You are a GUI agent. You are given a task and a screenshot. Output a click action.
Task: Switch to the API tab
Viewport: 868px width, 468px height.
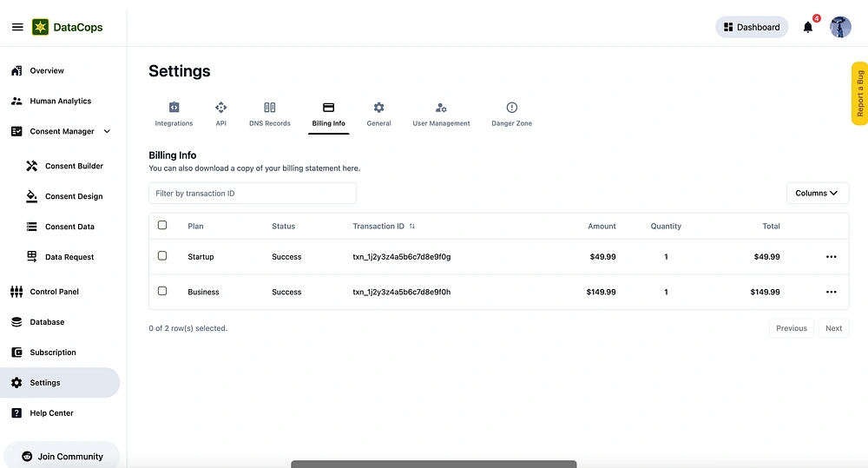220,115
